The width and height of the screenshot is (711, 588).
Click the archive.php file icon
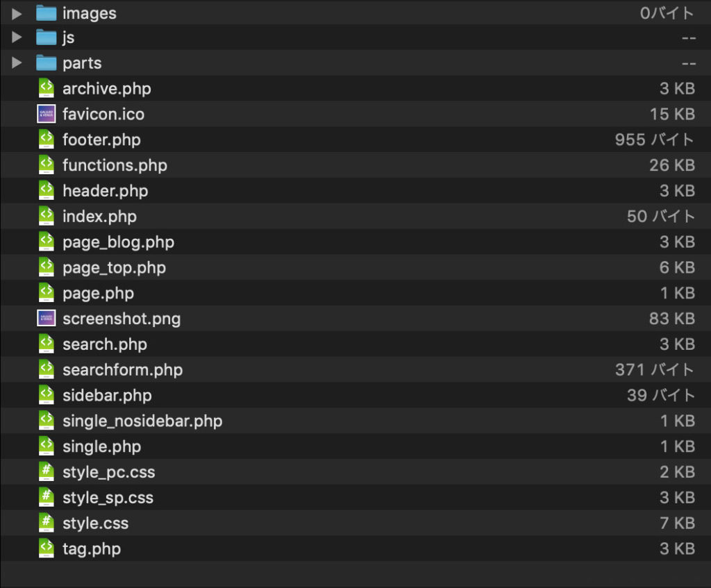[x=47, y=88]
